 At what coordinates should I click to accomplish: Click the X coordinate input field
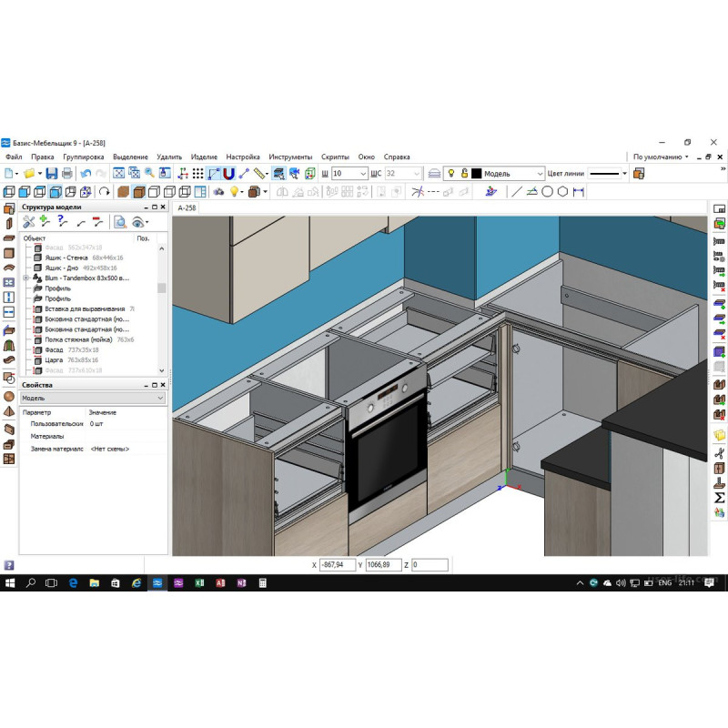[337, 565]
